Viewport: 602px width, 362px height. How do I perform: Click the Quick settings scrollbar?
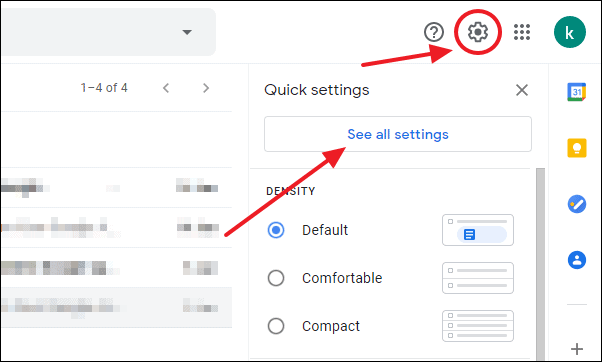click(540, 263)
